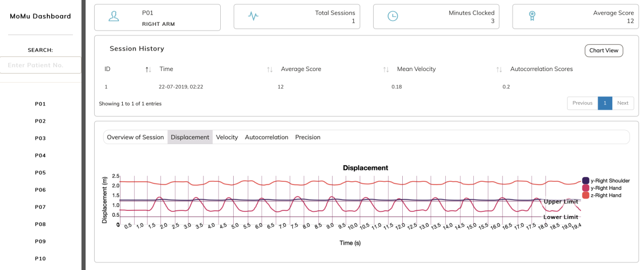Select the Displacement tab
The height and width of the screenshot is (270, 644).
190,137
